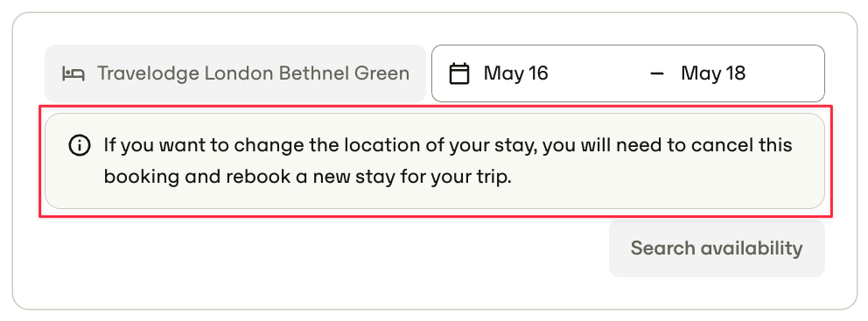
Task: Click the calendar icon in the date field
Action: (x=459, y=73)
